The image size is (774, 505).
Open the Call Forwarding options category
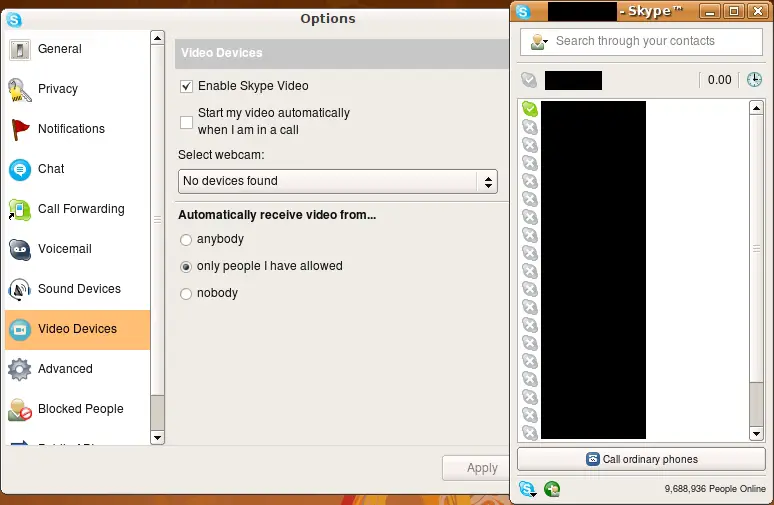tap(77, 209)
